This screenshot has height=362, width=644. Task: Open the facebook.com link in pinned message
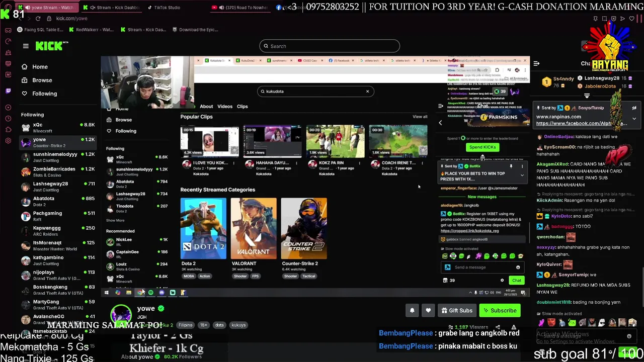click(x=581, y=123)
